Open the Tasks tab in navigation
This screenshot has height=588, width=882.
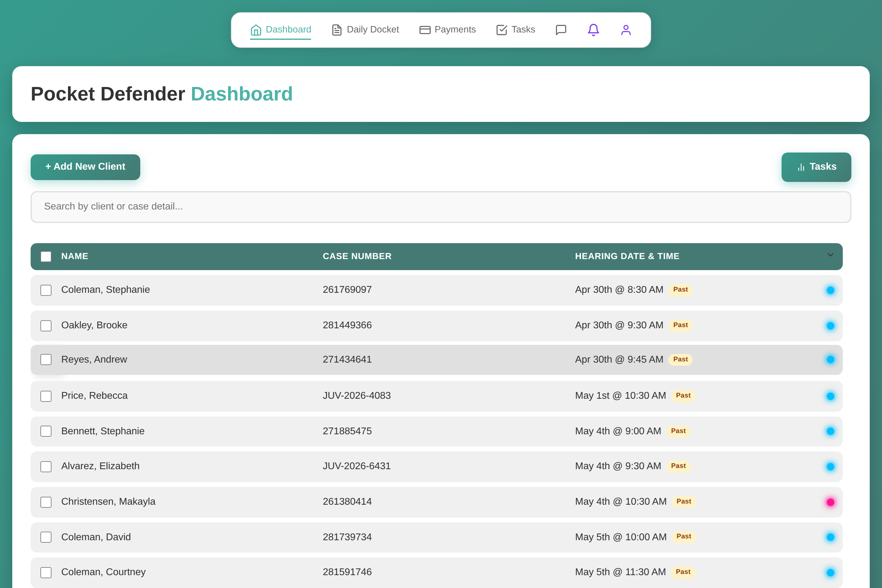516,30
